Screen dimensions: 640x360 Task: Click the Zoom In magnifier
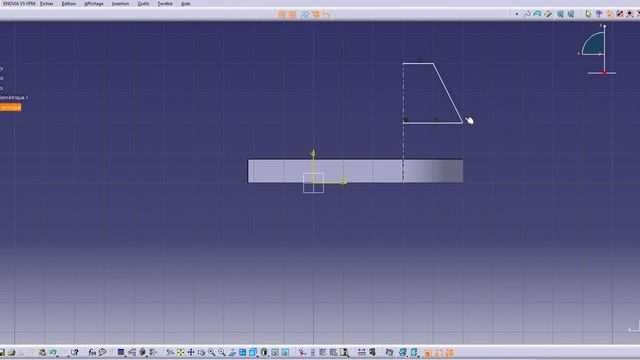(211, 352)
